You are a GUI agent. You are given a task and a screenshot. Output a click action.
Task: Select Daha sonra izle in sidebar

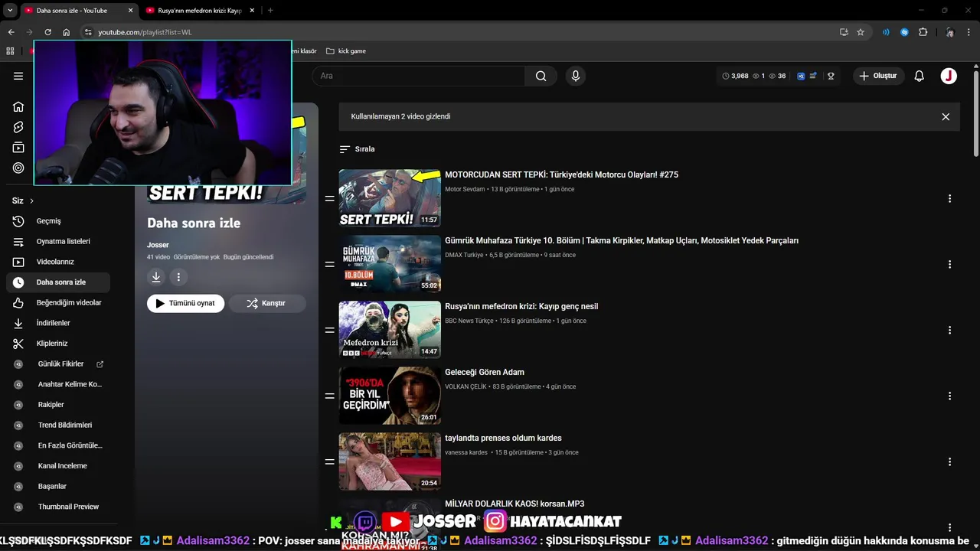point(58,282)
